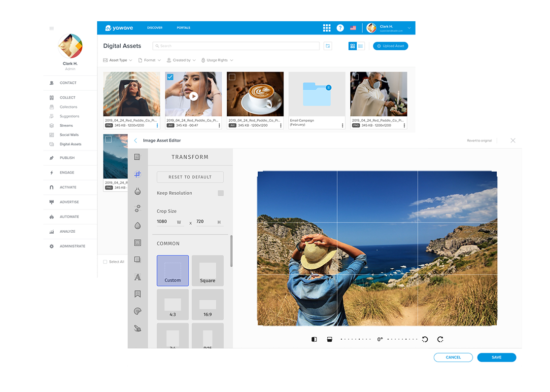550x392 pixels.
Task: Select the 16:9 crop ratio preset
Action: (x=207, y=305)
